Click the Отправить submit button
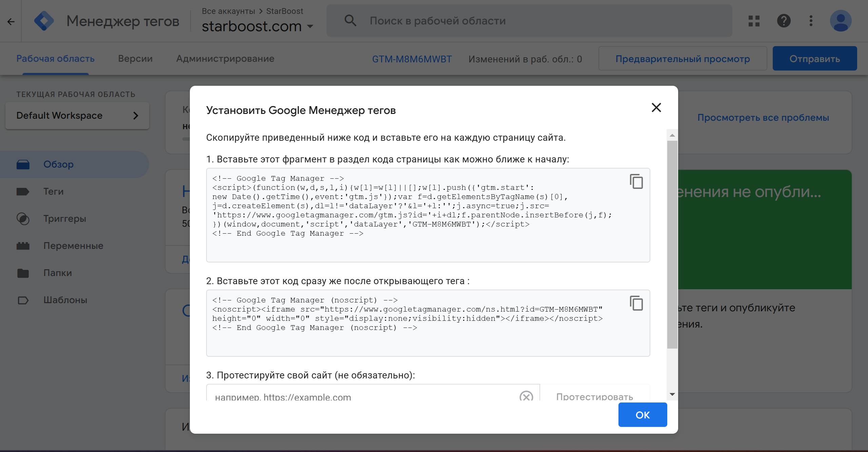Screen dimensions: 868x452 coord(814,59)
